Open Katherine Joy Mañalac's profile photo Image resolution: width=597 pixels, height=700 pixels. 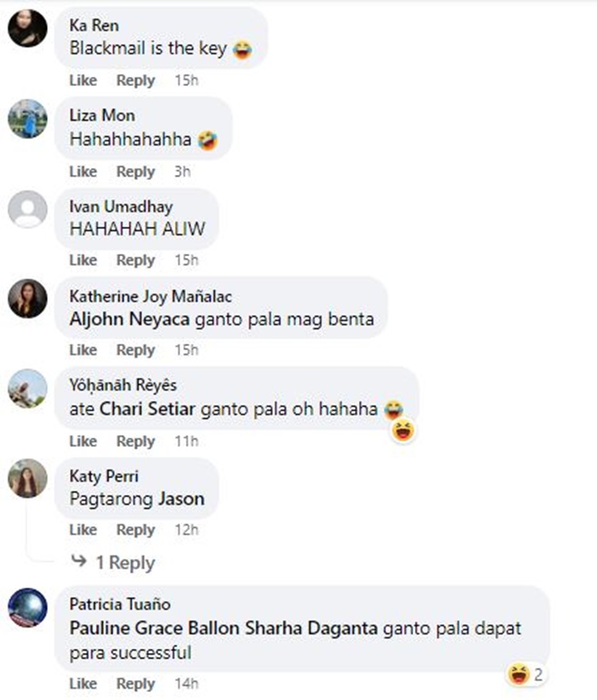click(x=28, y=298)
